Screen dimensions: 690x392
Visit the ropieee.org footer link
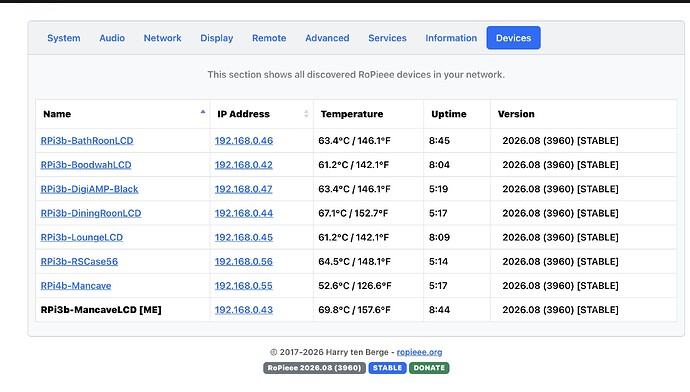tap(419, 352)
